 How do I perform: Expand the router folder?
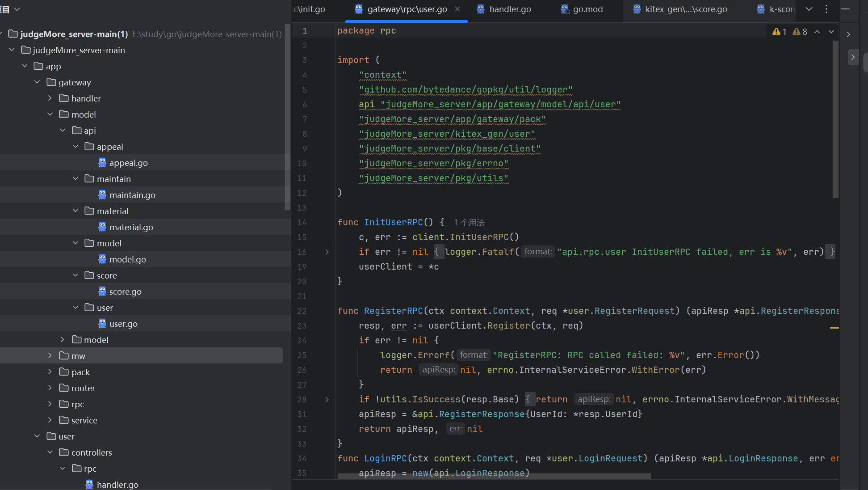pos(50,388)
